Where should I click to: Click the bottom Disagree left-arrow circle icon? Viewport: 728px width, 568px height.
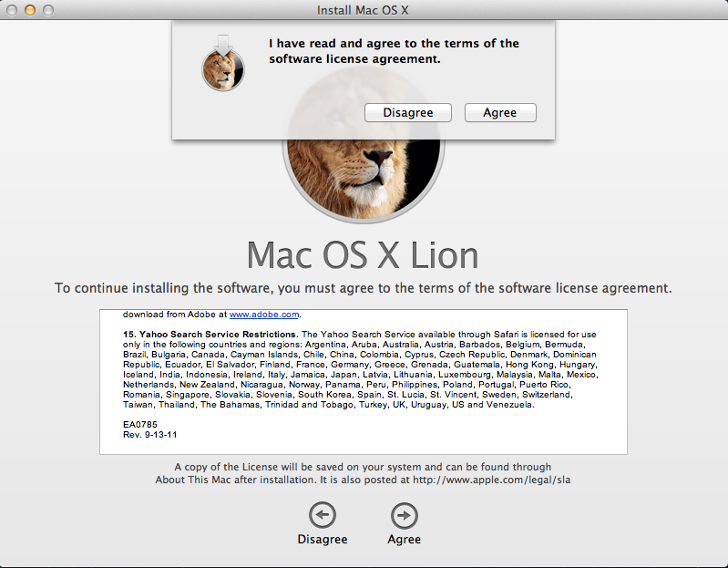[323, 515]
